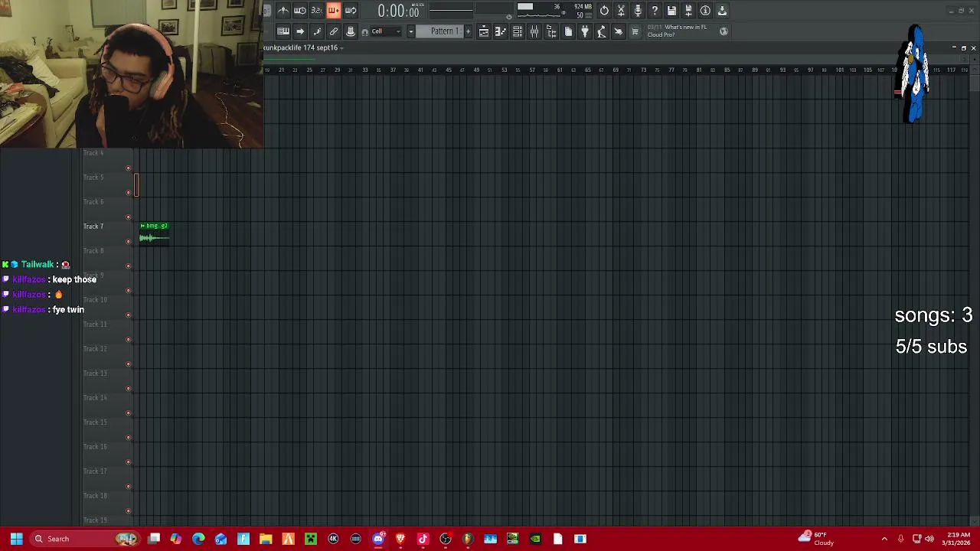Disable the highlighted blend recording button
This screenshot has height=551, width=980.
(x=334, y=11)
